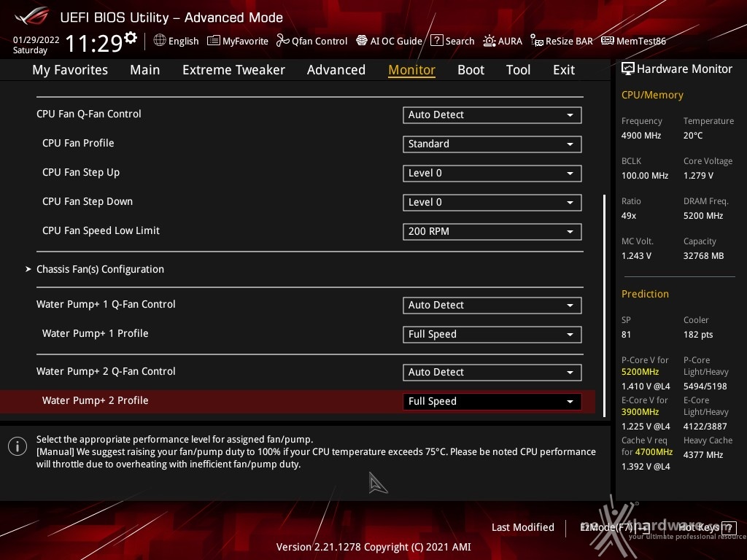This screenshot has height=560, width=747.
Task: Click the CPU/Memory section heading
Action: pyautogui.click(x=652, y=96)
